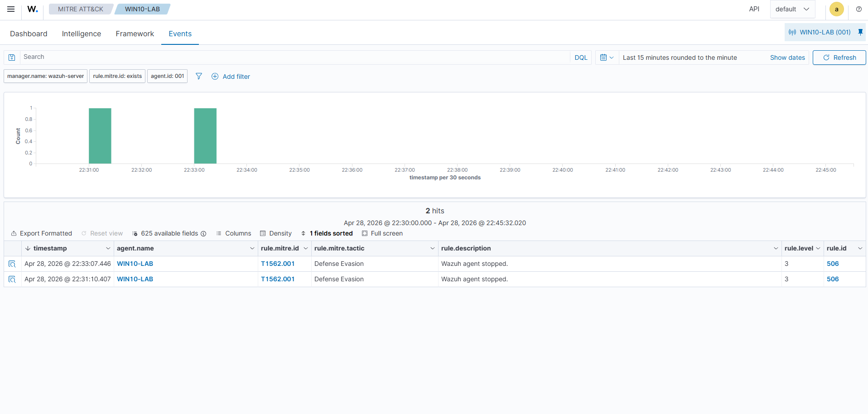Open rule 506 link in 22:31:10 row
868x414 pixels.
[x=833, y=279]
